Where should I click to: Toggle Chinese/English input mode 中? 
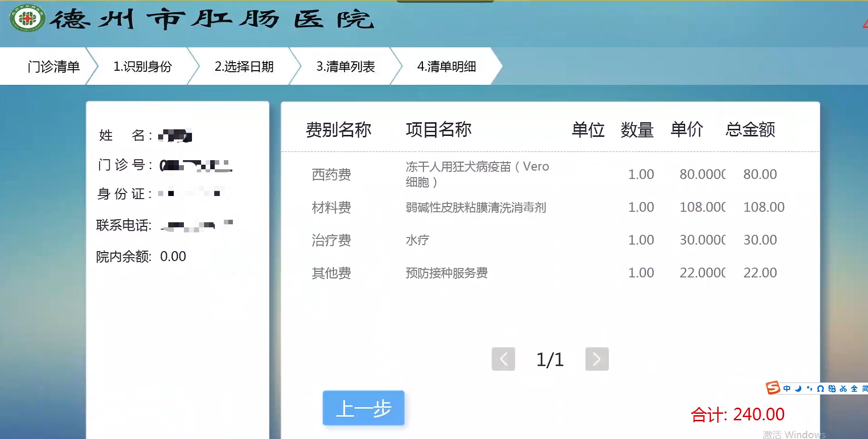click(787, 388)
